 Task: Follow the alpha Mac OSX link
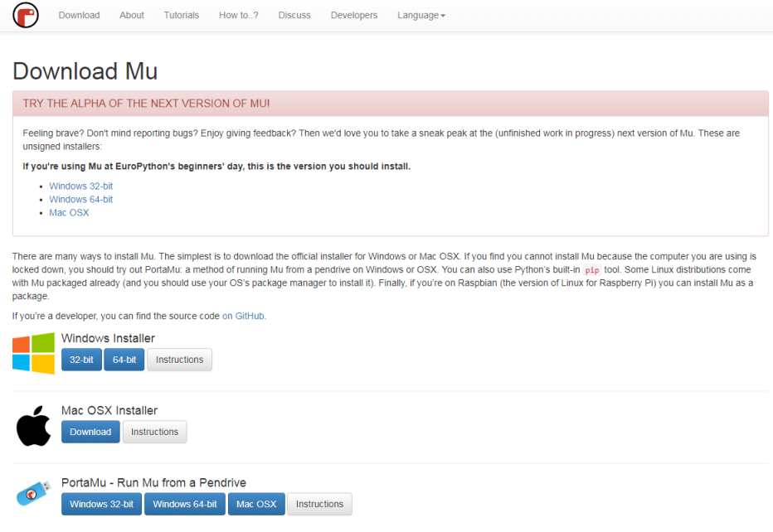[69, 213]
